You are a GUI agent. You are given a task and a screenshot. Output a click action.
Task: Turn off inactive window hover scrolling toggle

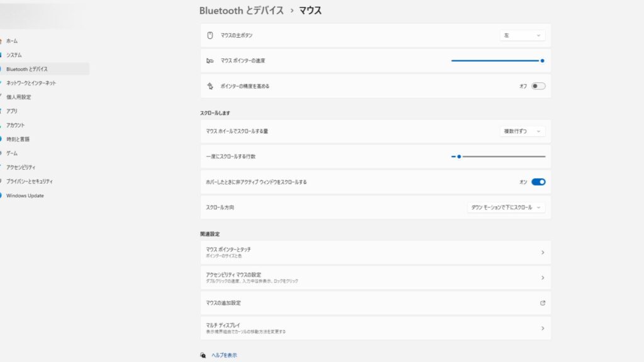[x=538, y=182]
